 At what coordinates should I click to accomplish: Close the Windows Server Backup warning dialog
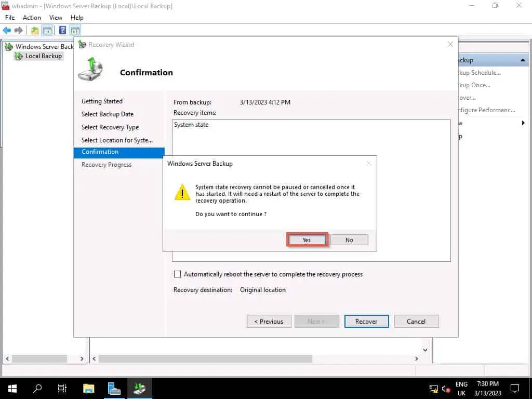pyautogui.click(x=369, y=164)
